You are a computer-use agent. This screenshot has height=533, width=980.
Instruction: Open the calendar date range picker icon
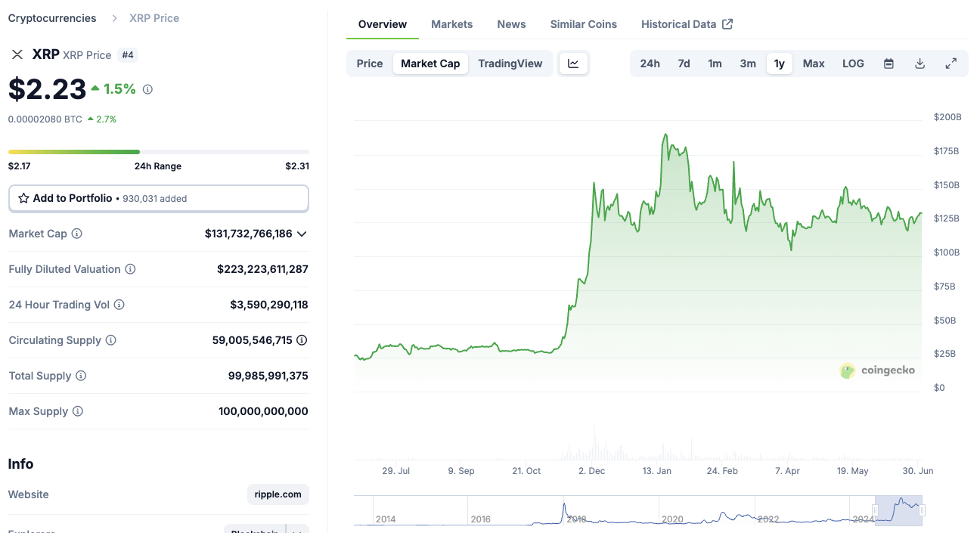pos(889,64)
